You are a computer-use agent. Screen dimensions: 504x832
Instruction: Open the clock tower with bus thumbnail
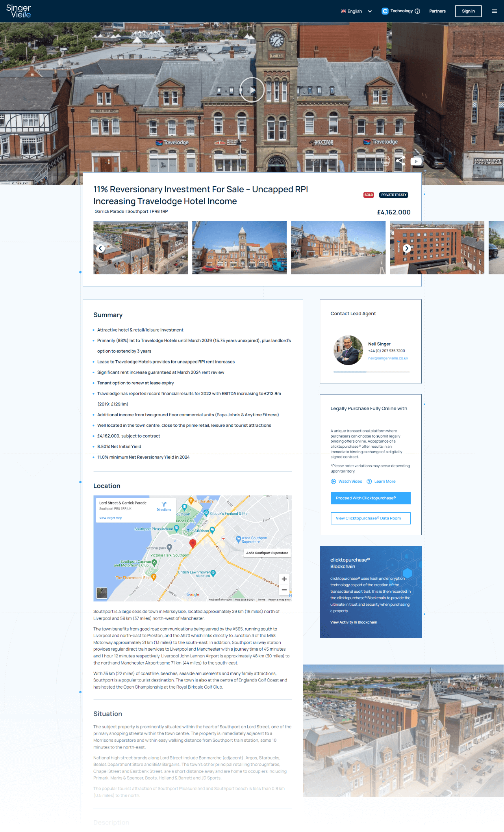(x=239, y=248)
